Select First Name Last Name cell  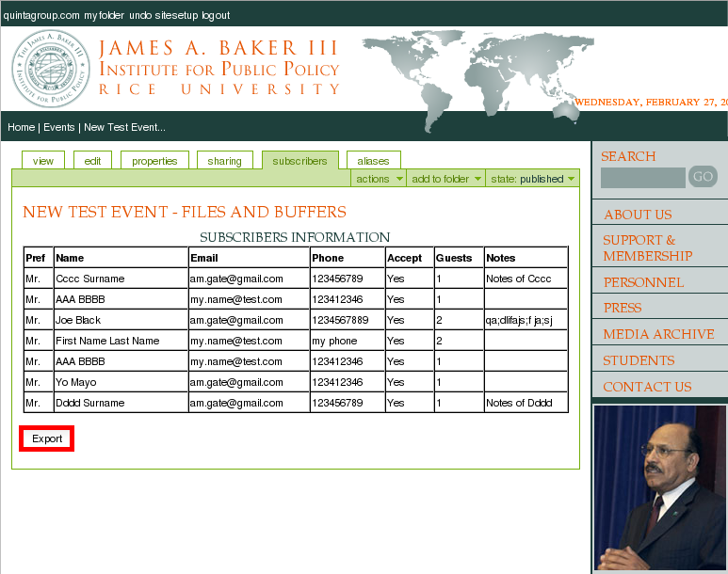[121, 341]
